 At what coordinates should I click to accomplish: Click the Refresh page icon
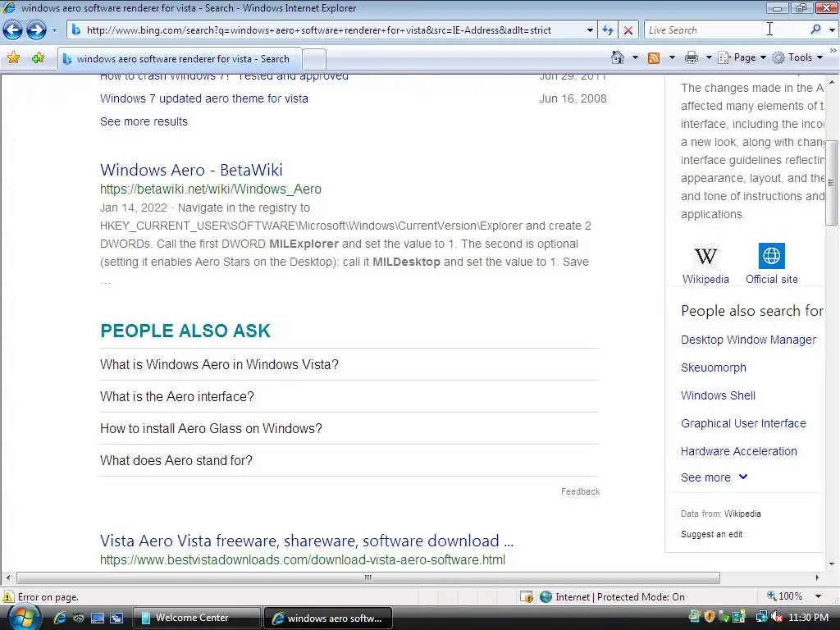coord(608,30)
